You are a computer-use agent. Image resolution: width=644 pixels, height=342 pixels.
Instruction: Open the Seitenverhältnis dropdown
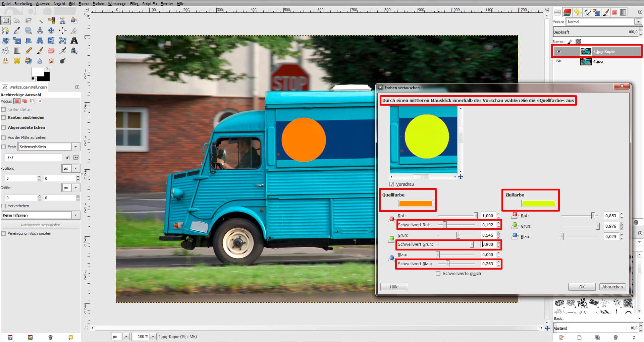(x=76, y=147)
